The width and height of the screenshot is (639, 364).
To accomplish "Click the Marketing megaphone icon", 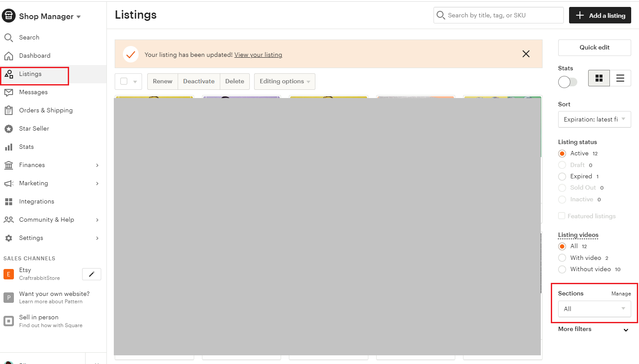I will 9,184.
